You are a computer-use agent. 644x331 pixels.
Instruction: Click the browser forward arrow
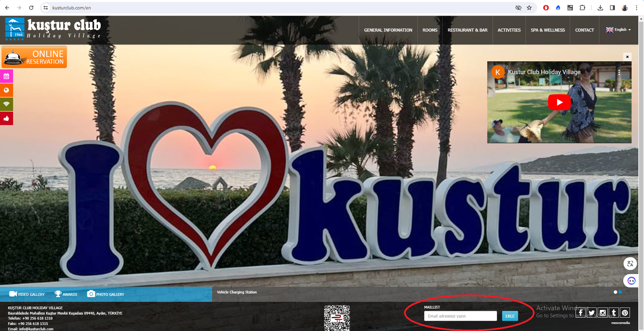pos(19,8)
